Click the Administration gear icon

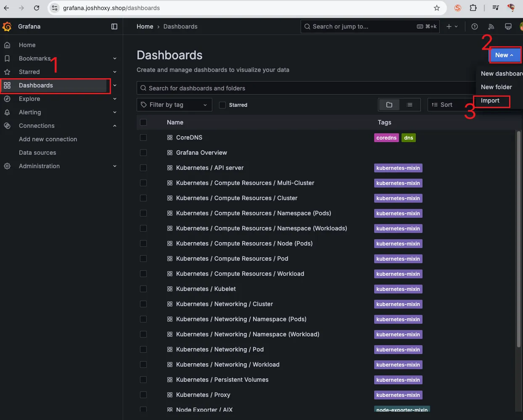7,166
